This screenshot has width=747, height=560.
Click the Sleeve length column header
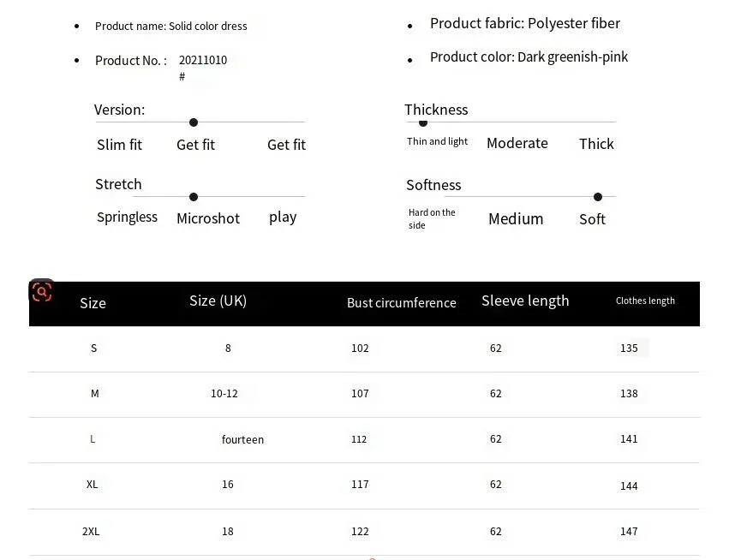(525, 301)
